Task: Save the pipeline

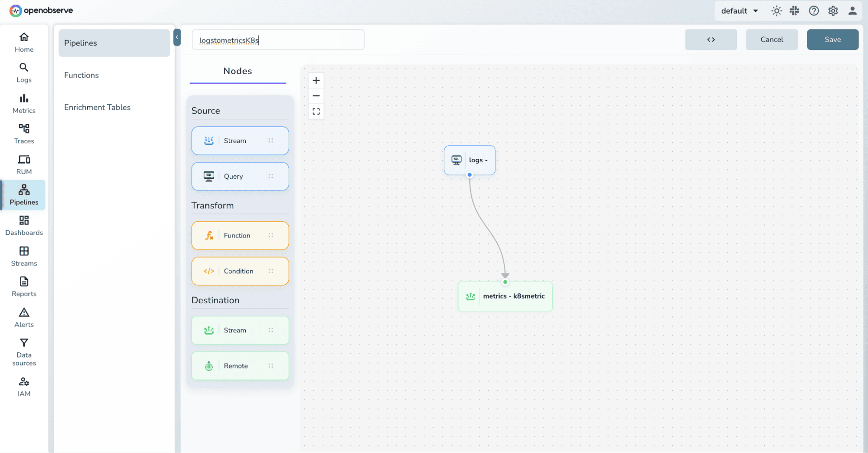Action: click(x=832, y=39)
